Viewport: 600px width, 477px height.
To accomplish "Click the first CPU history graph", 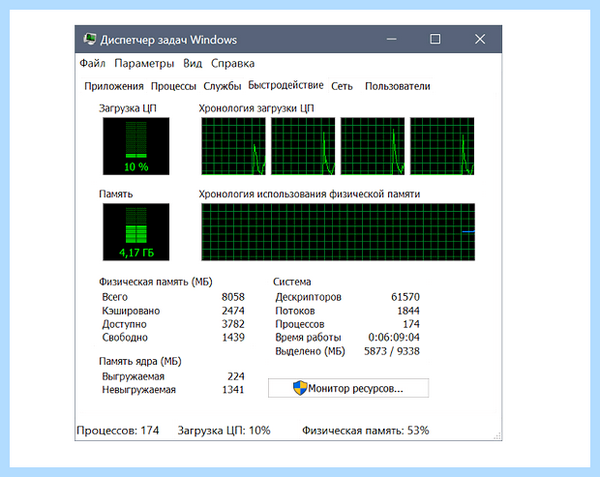I will click(x=233, y=146).
